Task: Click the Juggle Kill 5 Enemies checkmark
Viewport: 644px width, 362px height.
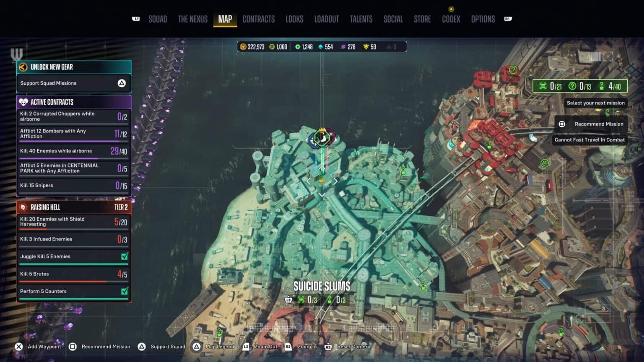Action: pyautogui.click(x=125, y=256)
